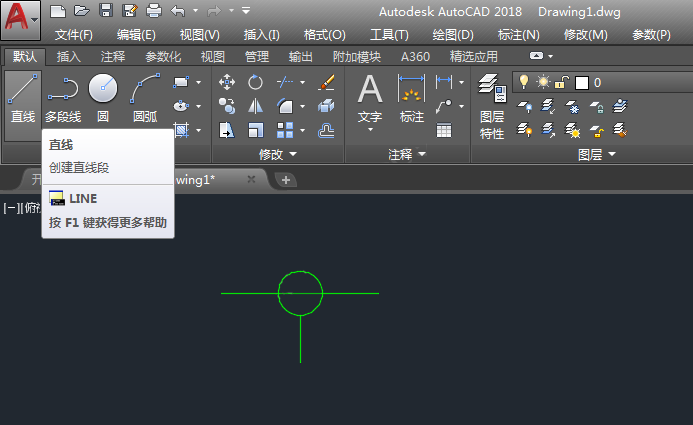Open the 文件(F) menu

coord(73,35)
